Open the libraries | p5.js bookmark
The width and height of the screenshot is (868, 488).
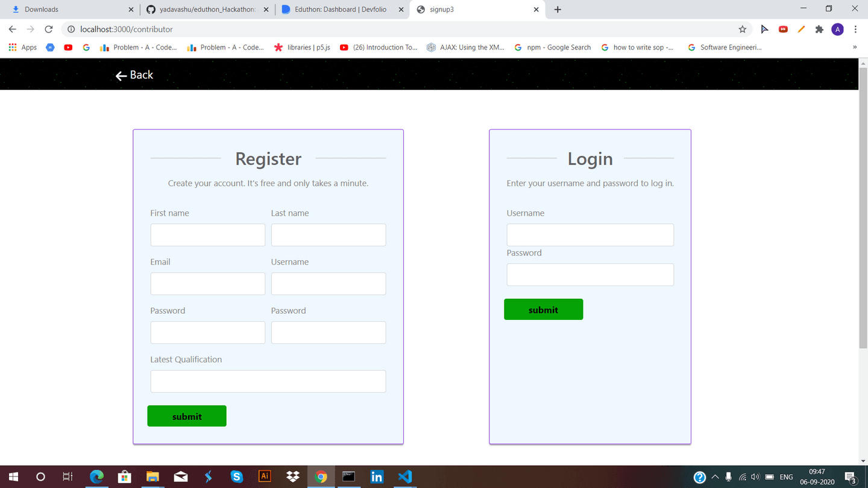(302, 47)
